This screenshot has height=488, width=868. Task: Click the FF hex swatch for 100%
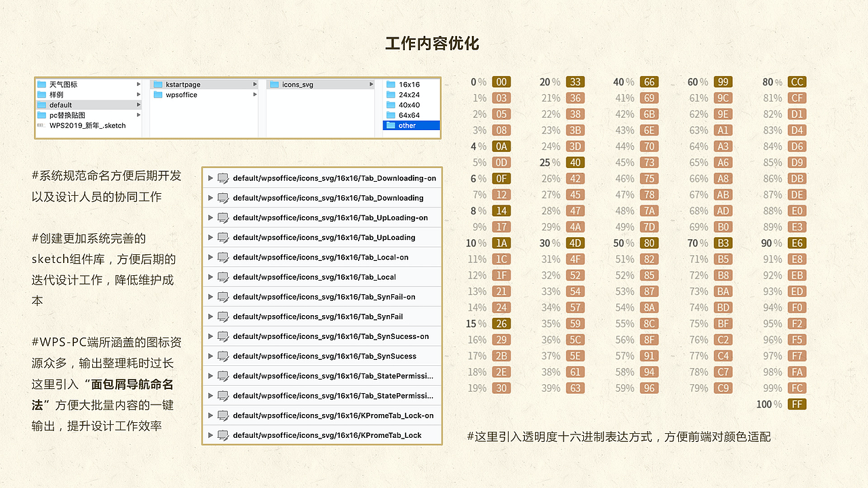[797, 405]
